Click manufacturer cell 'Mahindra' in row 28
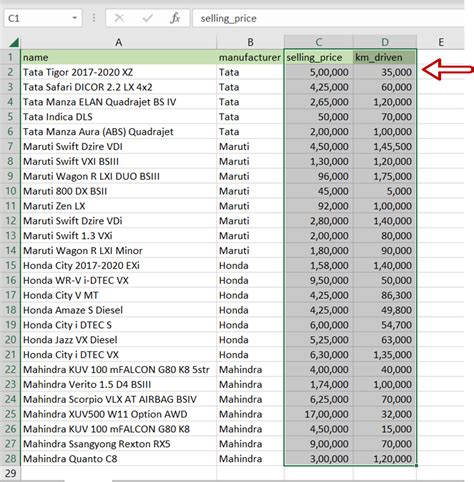 point(250,459)
